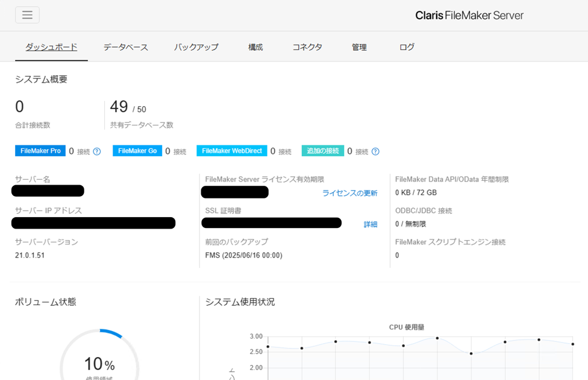Click the 追加の接続 badge
The image size is (588, 380).
pyautogui.click(x=323, y=151)
